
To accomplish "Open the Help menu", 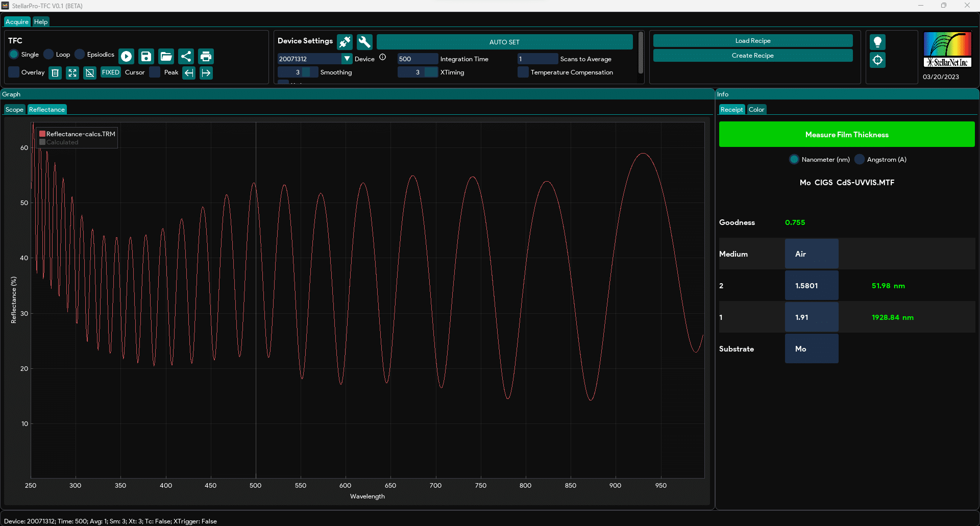I will pyautogui.click(x=41, y=21).
